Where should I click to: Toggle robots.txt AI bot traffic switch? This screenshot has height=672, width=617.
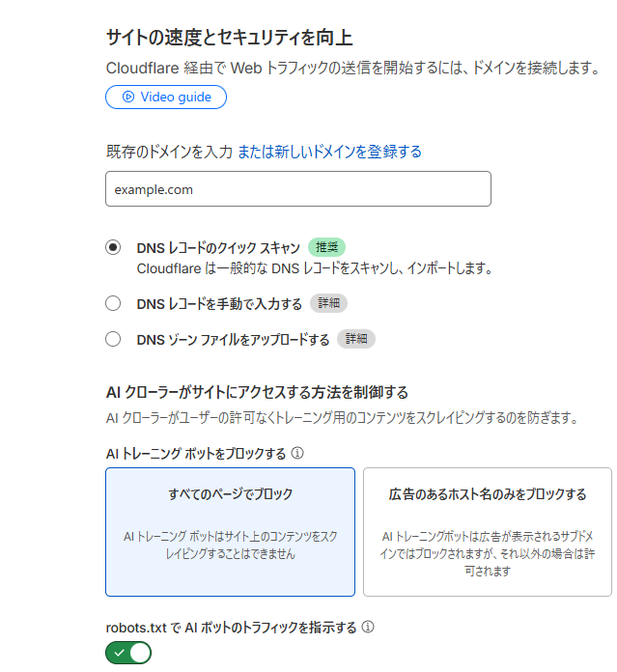click(x=128, y=654)
